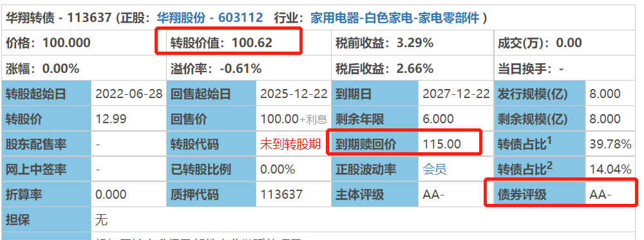Click the 回售价 header cell
Screen dimensions: 644x240
pyautogui.click(x=211, y=119)
